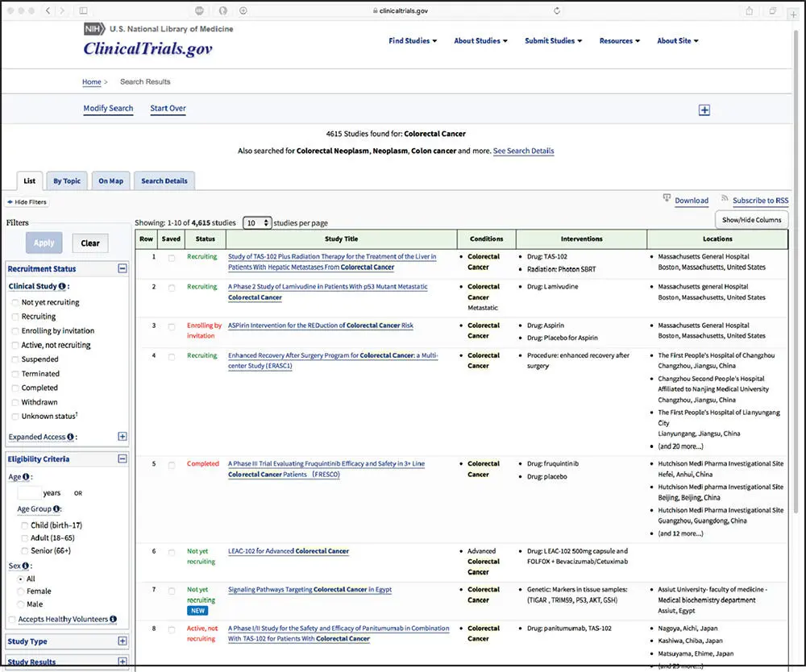
Task: Click the Start Over link
Action: tap(168, 109)
